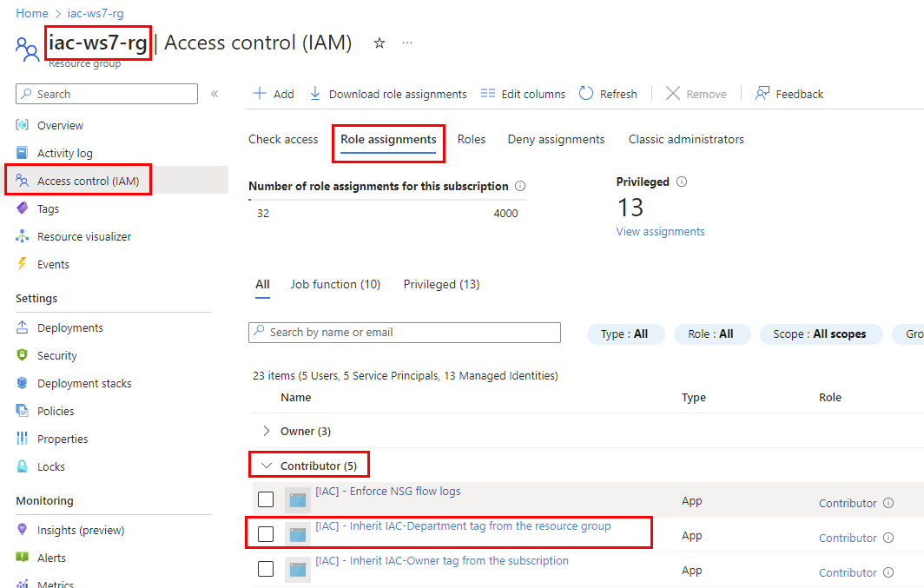Collapse the Contributor (5) group
924x588 pixels.
(x=267, y=466)
